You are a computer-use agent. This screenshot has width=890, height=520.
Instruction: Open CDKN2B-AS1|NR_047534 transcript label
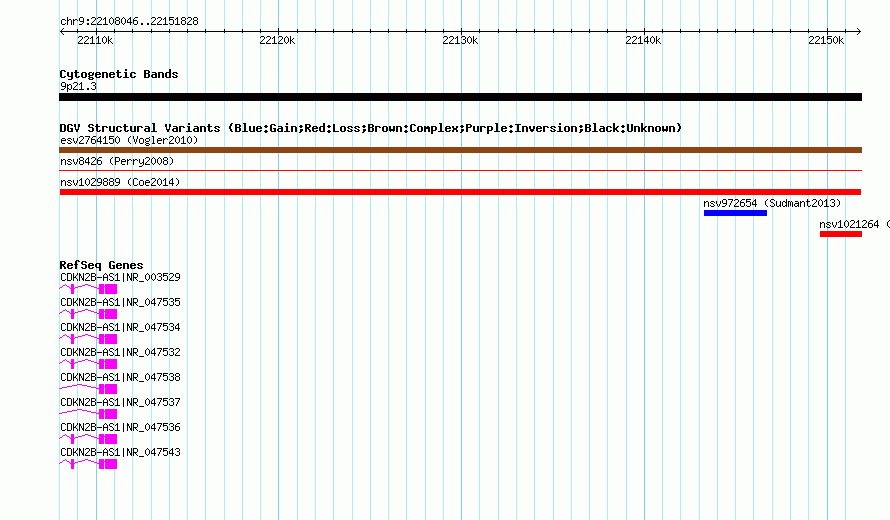pyautogui.click(x=120, y=328)
